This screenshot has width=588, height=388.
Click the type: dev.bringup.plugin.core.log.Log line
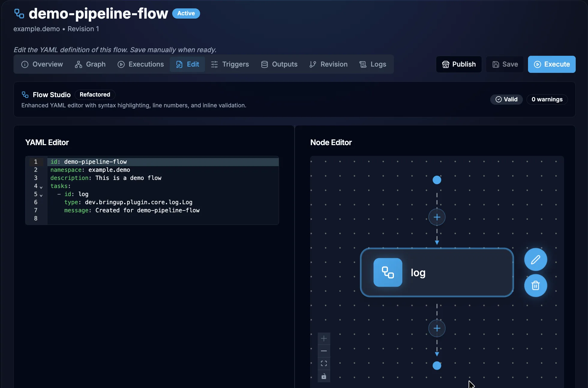coord(163,202)
